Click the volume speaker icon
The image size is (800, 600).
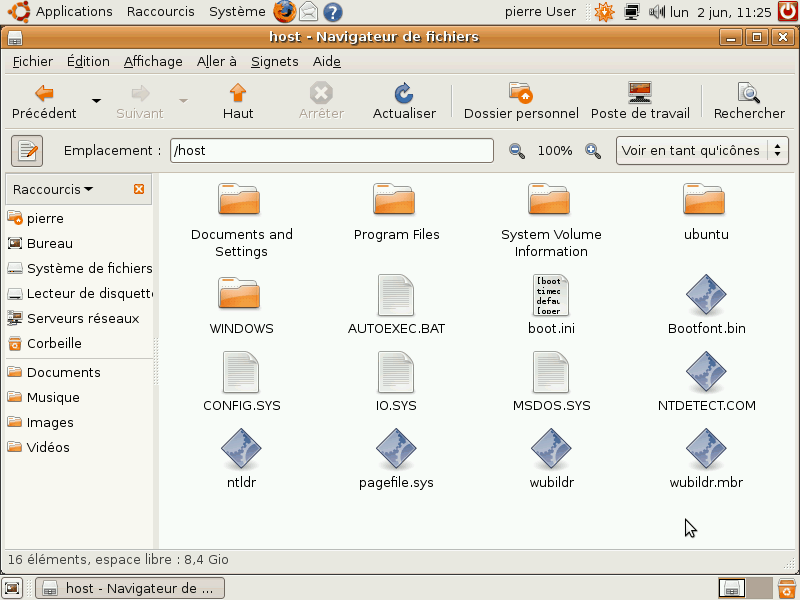[657, 12]
